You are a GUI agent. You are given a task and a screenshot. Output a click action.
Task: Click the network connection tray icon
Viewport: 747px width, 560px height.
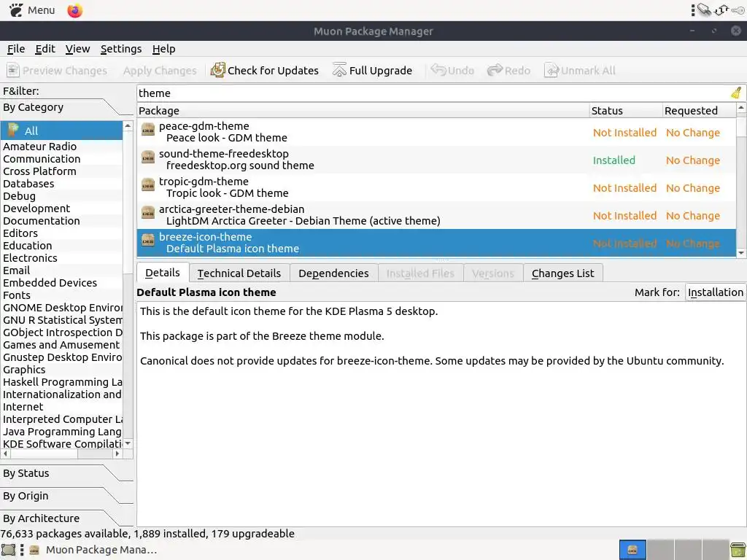coord(721,9)
